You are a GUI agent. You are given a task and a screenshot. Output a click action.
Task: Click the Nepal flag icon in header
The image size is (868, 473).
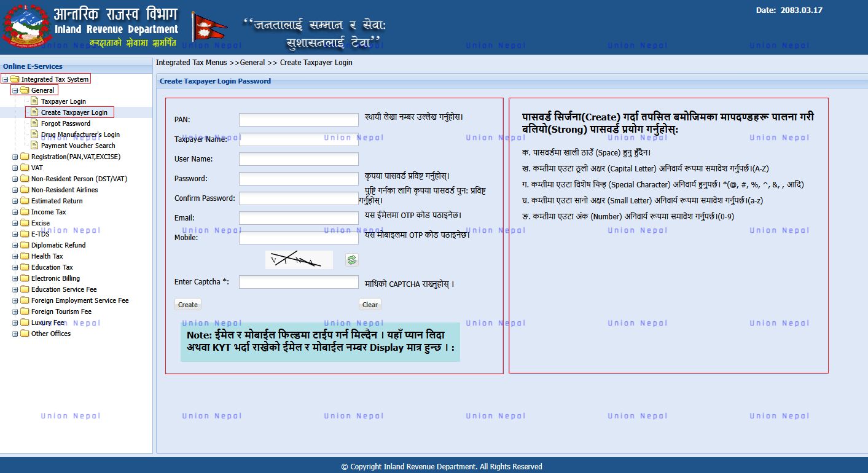[x=209, y=28]
